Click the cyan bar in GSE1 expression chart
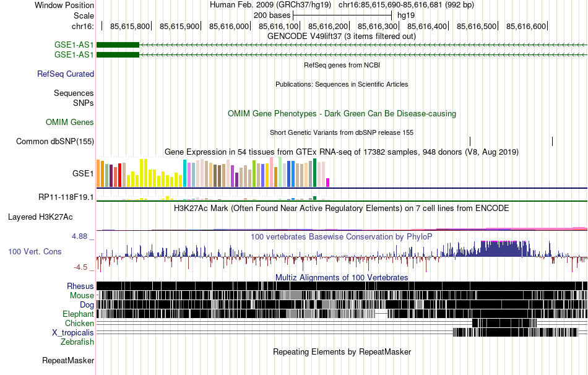This screenshot has height=375, width=588. (184, 173)
